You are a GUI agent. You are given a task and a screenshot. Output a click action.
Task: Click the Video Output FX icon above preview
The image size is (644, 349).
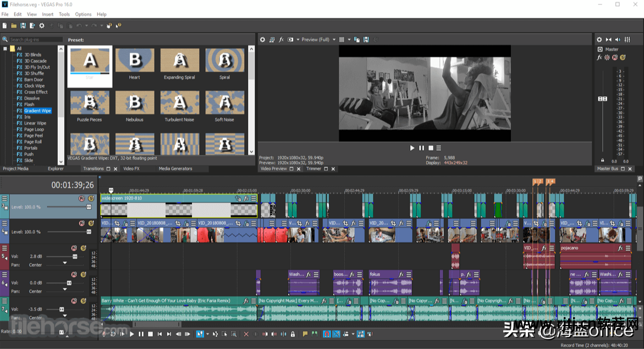coord(281,40)
